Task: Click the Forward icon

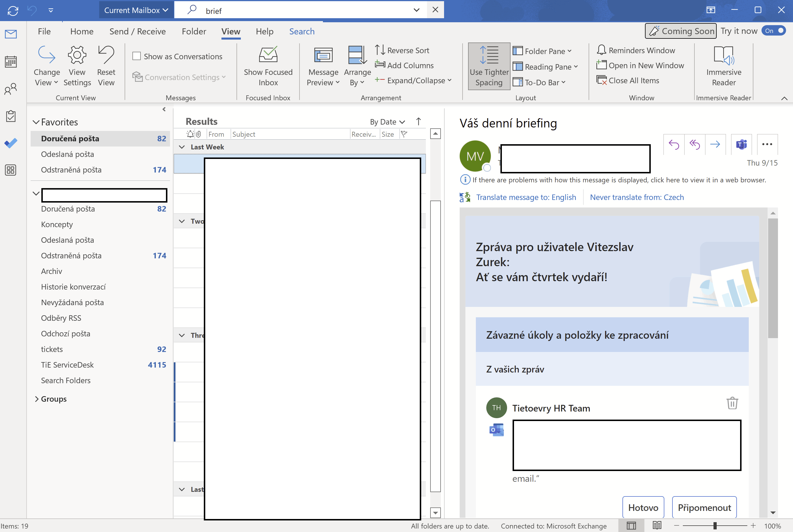Action: (715, 144)
